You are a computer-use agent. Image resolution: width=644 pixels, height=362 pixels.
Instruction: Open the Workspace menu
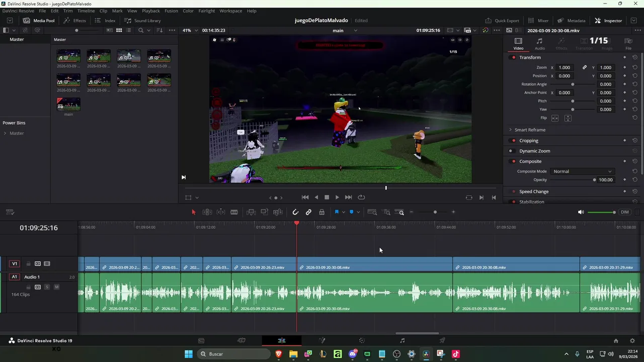[x=230, y=11]
